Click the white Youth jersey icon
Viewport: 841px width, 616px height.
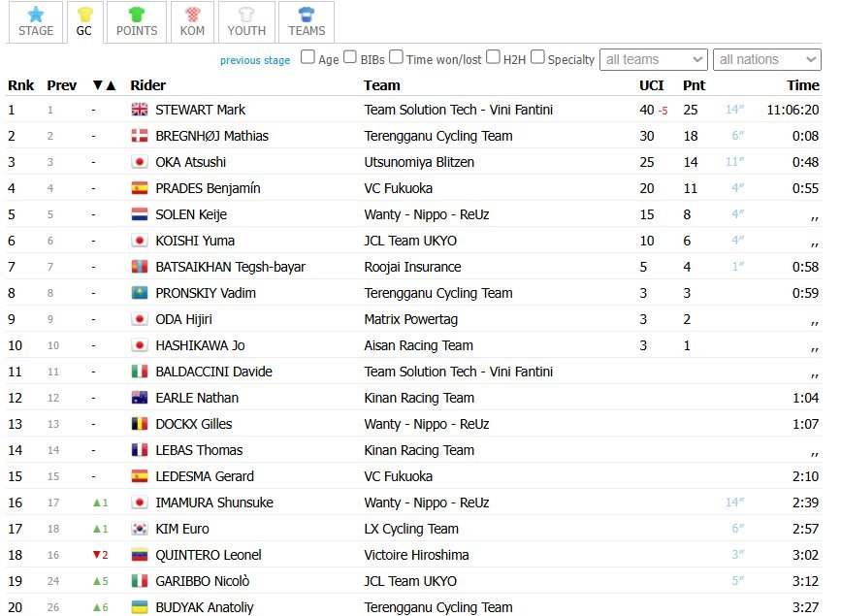point(246,14)
